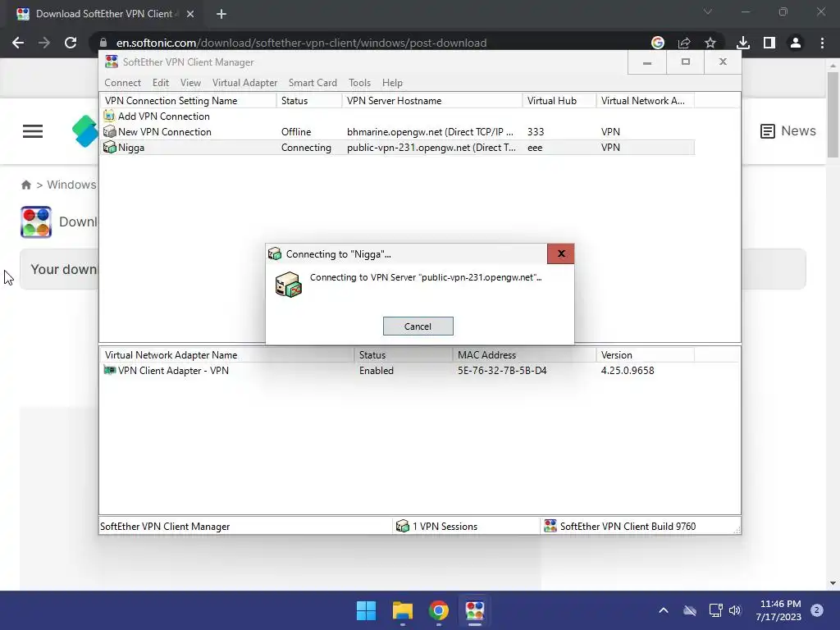The image size is (840, 630).
Task: Click the Version column header
Action: point(645,354)
